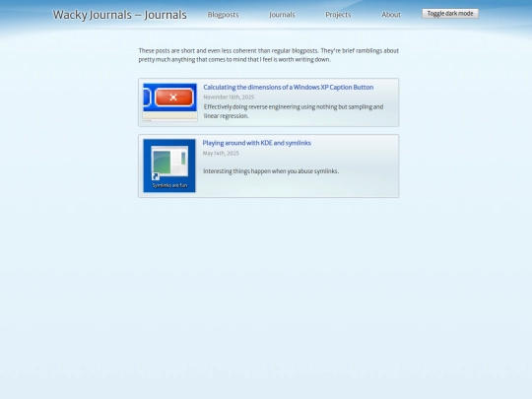Toggle dark mode button

point(450,14)
